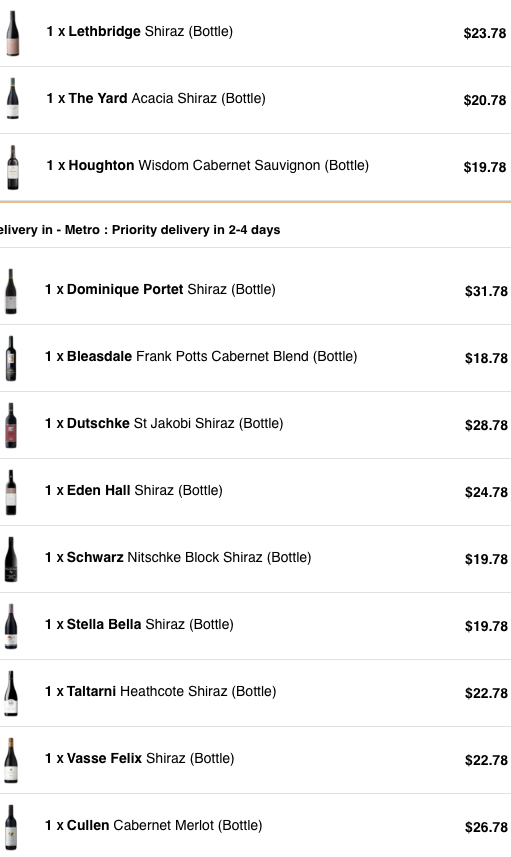Open the Taltarni Heathcote Shiraz item link
Viewport: 511px width, 857px height.
171,691
